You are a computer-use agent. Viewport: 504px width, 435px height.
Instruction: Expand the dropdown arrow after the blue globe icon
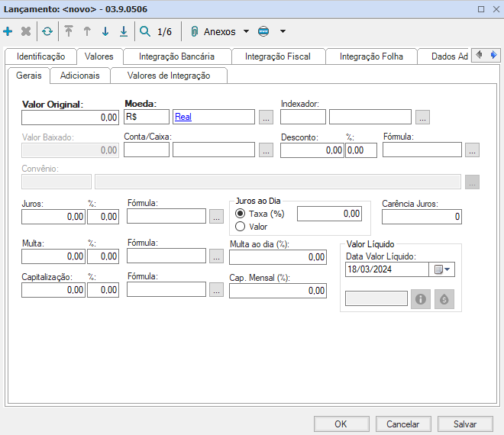point(283,32)
